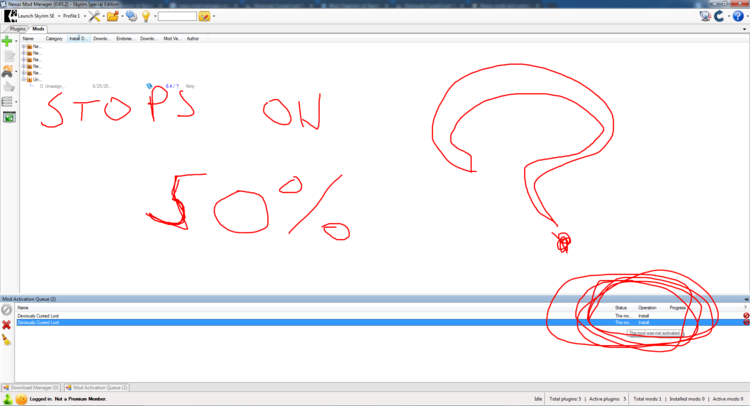Click the open folder icon in toolbar
The image size is (750, 406).
pos(113,16)
